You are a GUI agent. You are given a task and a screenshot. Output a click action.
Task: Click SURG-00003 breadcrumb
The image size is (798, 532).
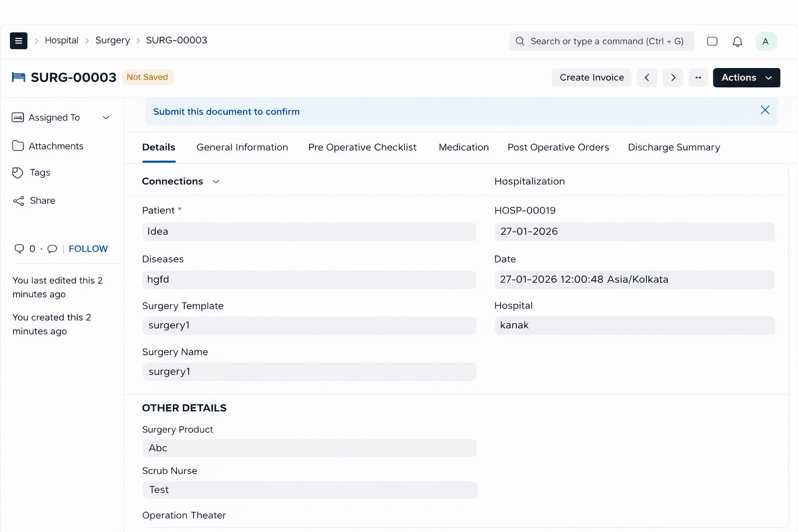[177, 41]
